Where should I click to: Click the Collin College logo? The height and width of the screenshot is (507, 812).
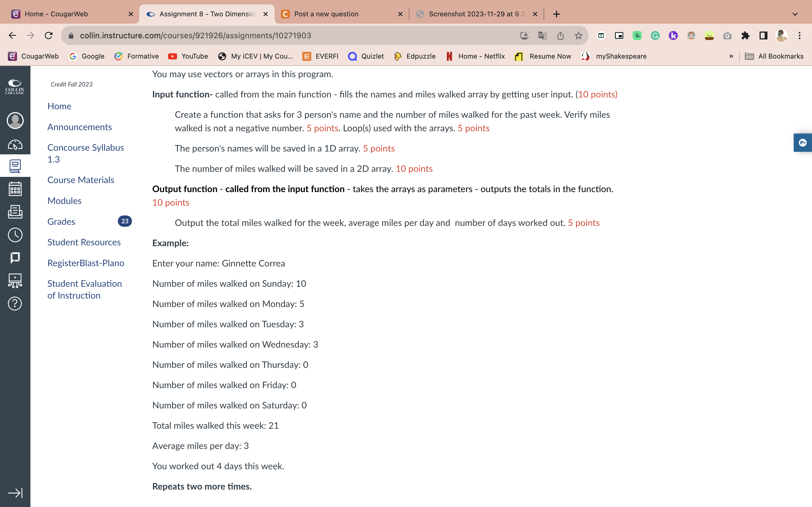click(15, 86)
